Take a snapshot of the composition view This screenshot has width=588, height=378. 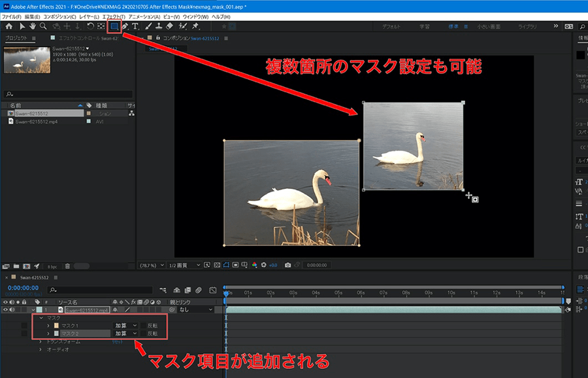point(287,265)
